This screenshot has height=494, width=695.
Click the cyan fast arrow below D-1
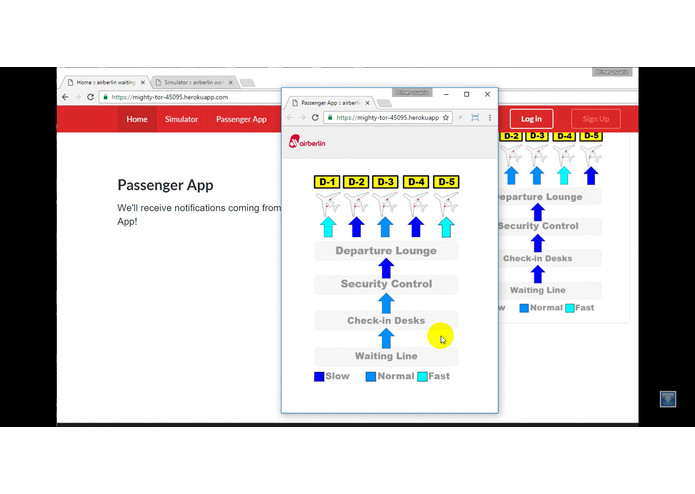[328, 227]
